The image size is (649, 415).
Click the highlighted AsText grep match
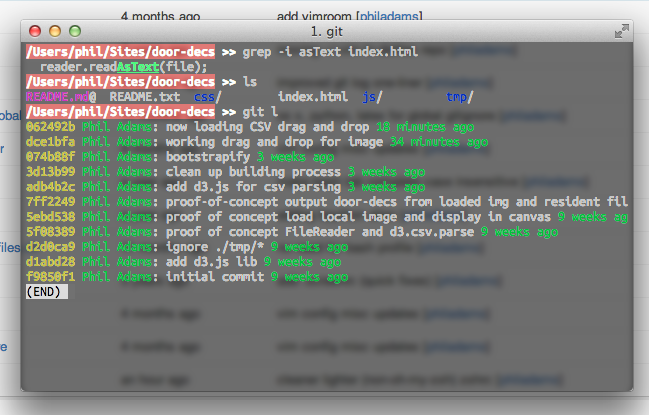tap(138, 67)
